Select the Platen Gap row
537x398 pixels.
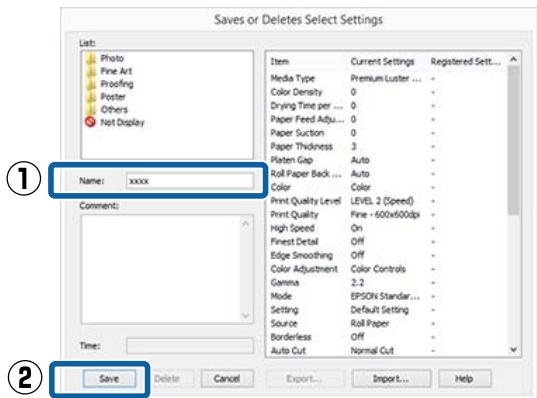pyautogui.click(x=387, y=160)
